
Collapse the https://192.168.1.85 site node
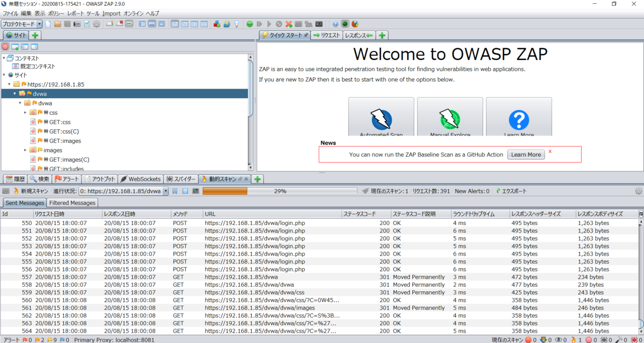[9, 84]
